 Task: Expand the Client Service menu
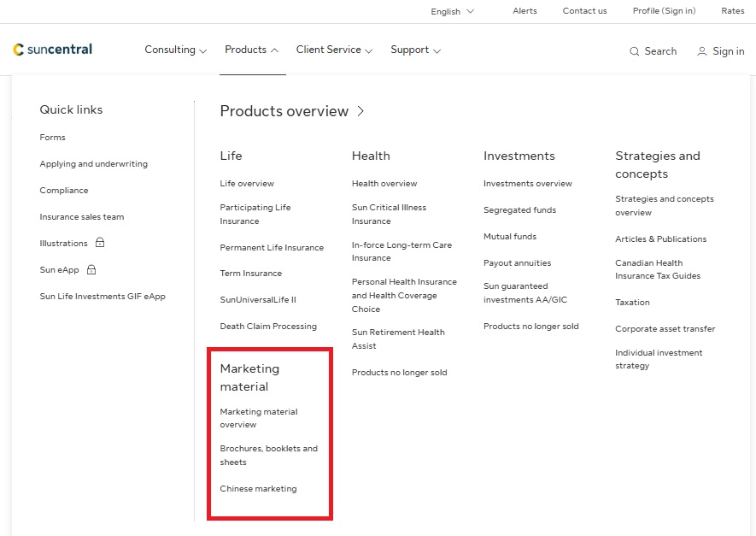click(x=334, y=50)
